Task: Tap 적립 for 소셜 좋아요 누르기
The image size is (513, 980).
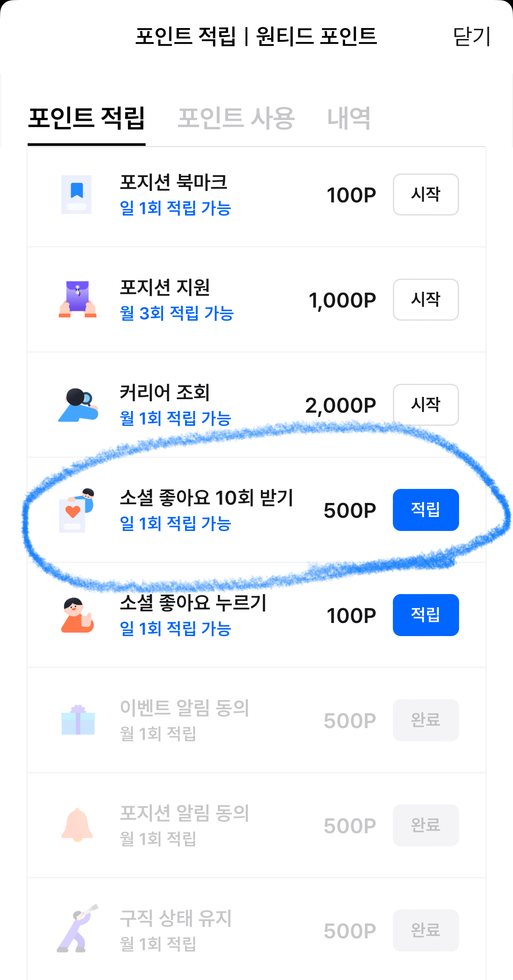Action: [425, 615]
